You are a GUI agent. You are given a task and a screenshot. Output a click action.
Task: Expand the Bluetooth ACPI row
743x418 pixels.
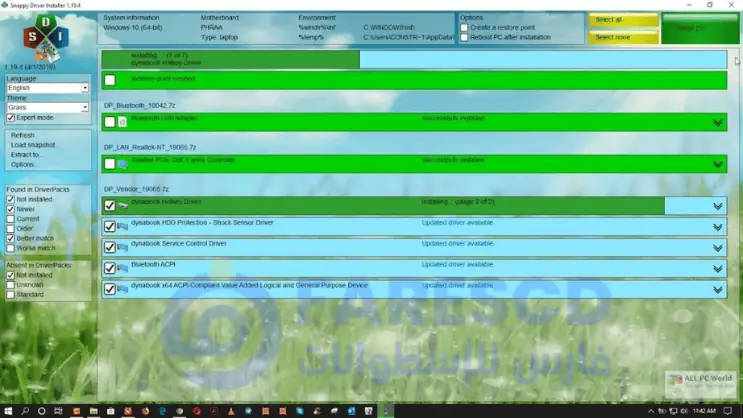coord(717,269)
